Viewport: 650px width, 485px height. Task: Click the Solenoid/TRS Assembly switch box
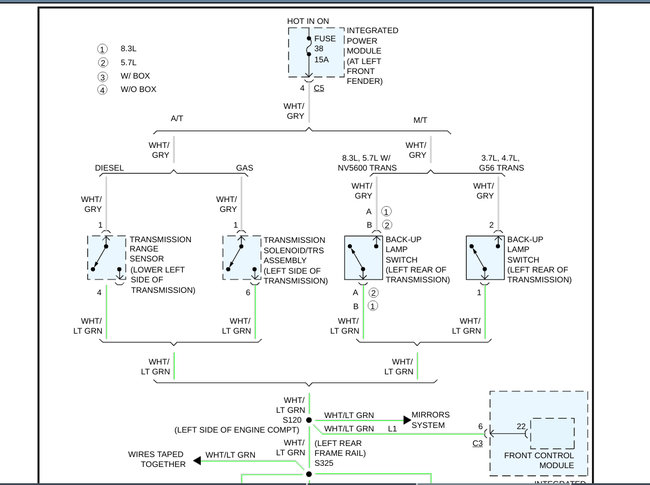[242, 258]
